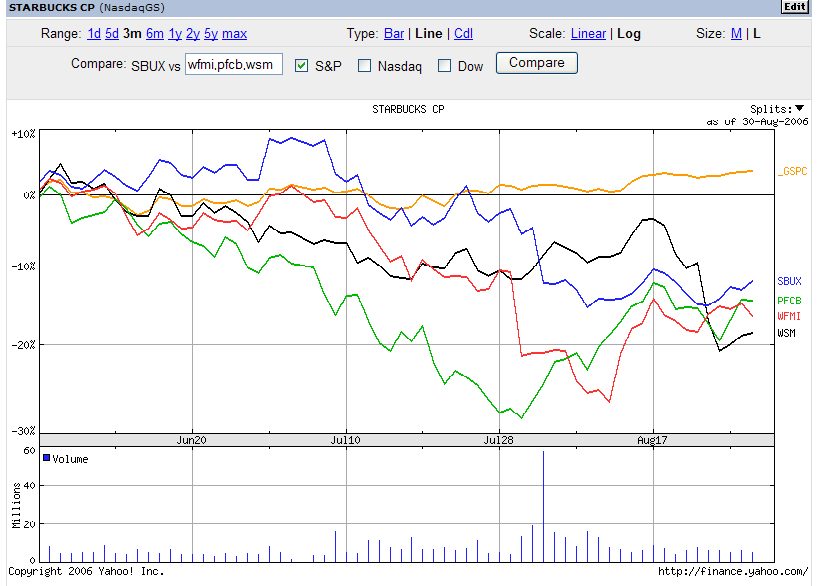The image size is (817, 586).
Task: Click the Edit button at top right
Action: click(795, 7)
